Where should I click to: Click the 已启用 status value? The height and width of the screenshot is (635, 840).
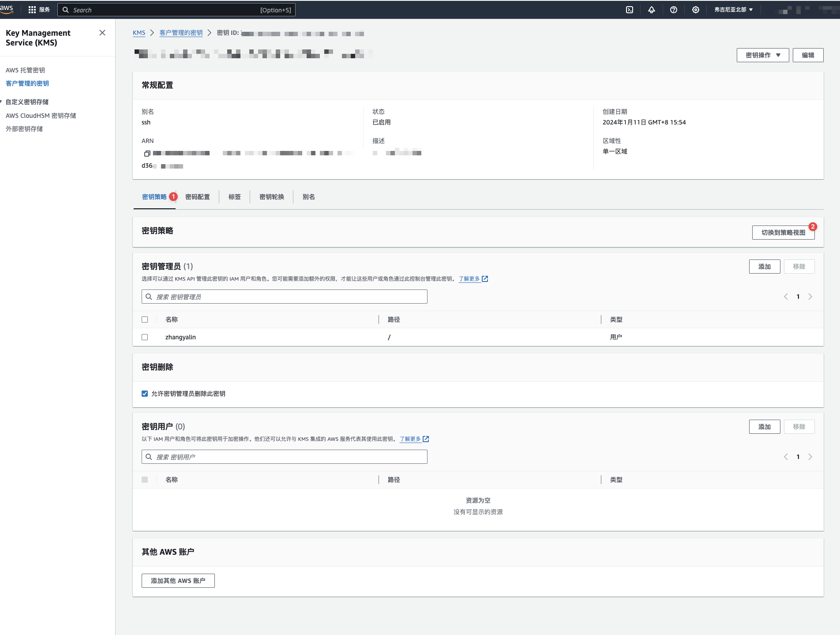382,122
